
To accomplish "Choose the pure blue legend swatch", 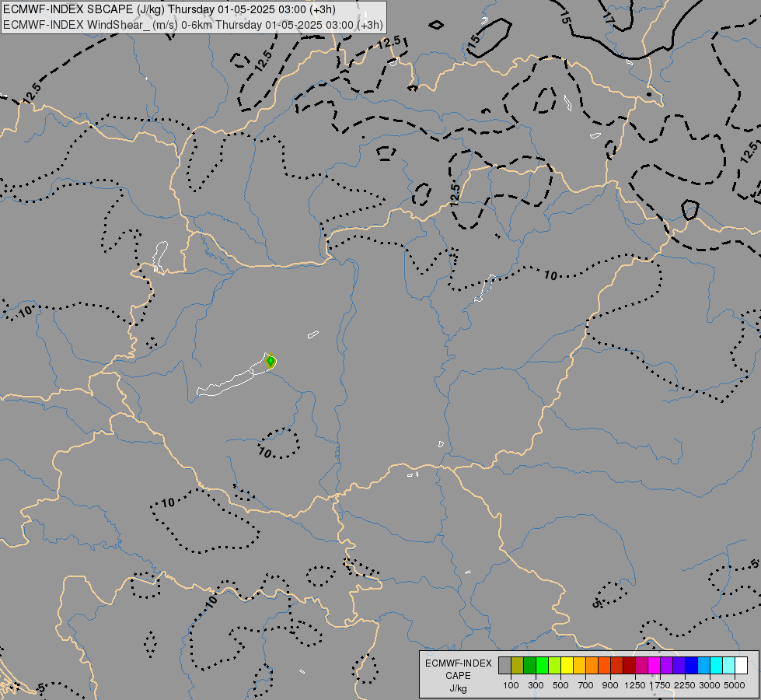I will click(692, 666).
